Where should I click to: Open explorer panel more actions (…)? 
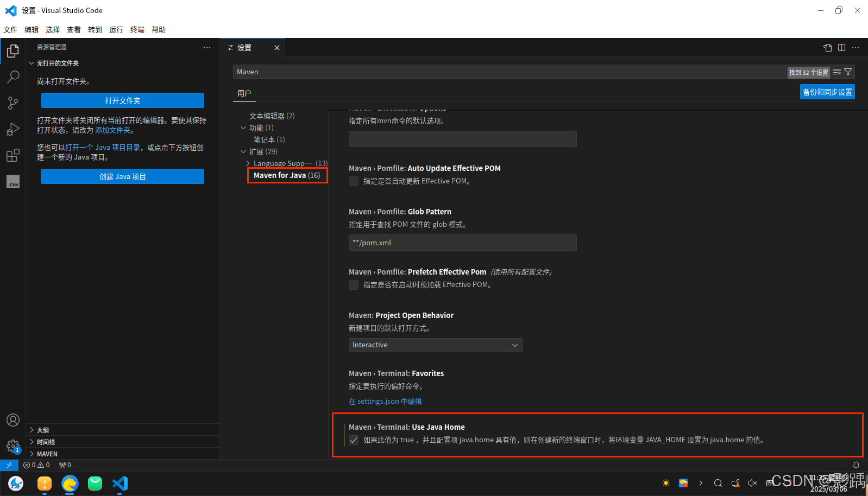pyautogui.click(x=207, y=48)
